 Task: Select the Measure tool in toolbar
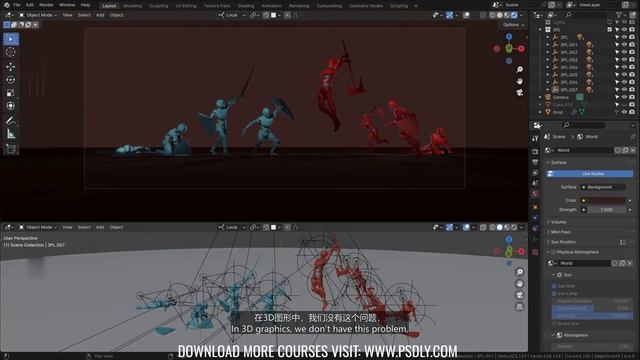click(11, 134)
